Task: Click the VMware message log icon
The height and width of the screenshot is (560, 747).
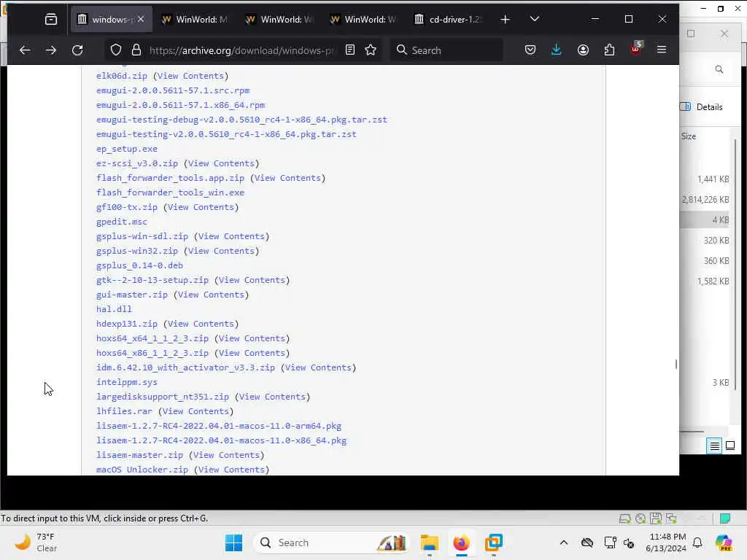Action: [725, 518]
